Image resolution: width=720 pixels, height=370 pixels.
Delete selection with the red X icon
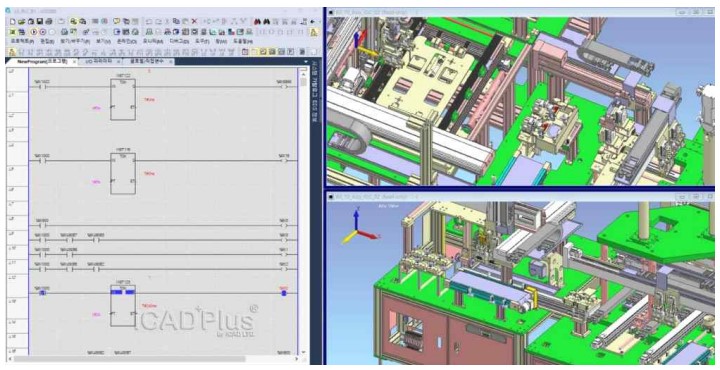[x=194, y=21]
